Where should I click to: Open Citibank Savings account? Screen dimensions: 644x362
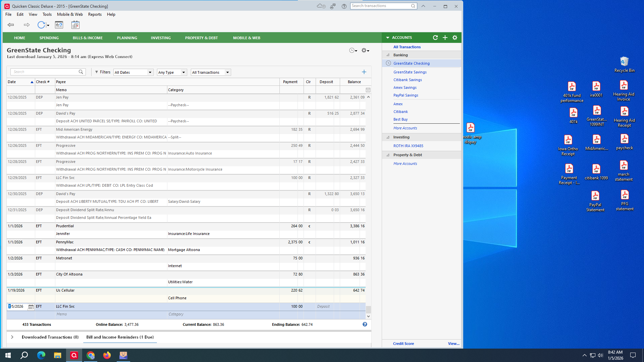pyautogui.click(x=408, y=80)
